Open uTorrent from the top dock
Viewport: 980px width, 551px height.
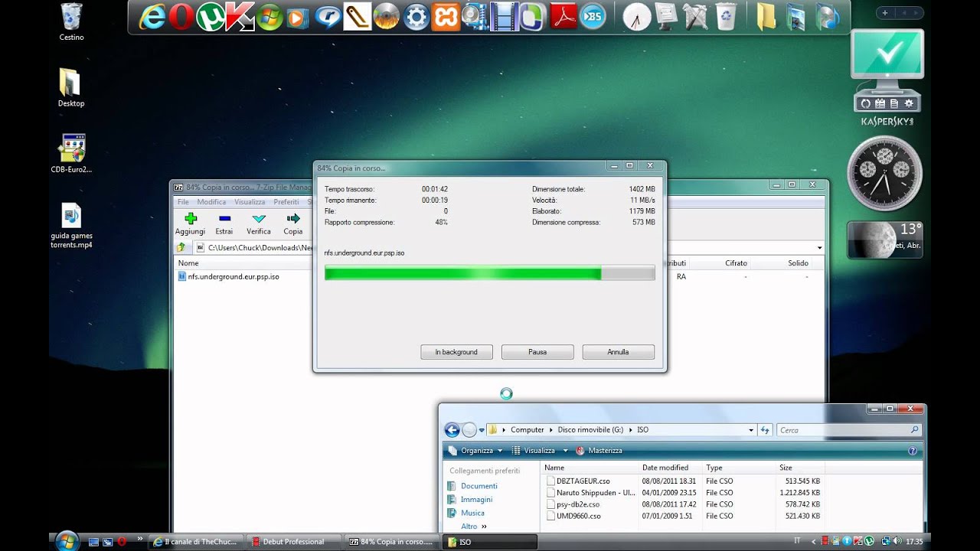coord(210,17)
